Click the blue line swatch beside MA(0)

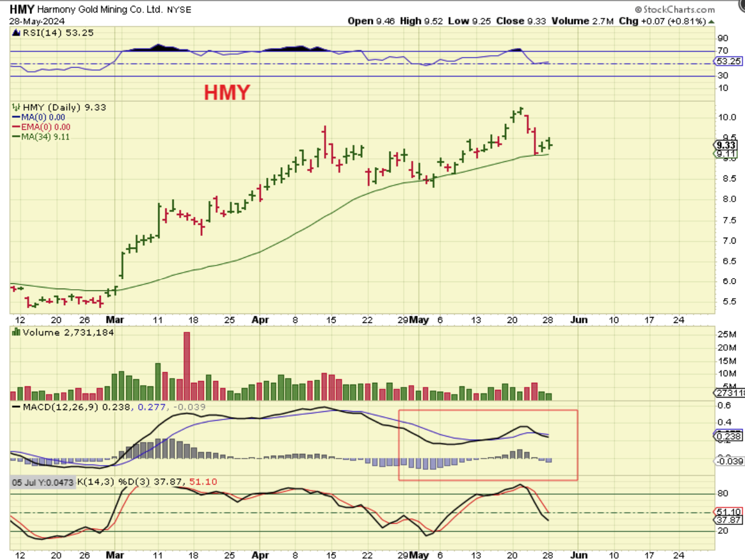(x=16, y=117)
